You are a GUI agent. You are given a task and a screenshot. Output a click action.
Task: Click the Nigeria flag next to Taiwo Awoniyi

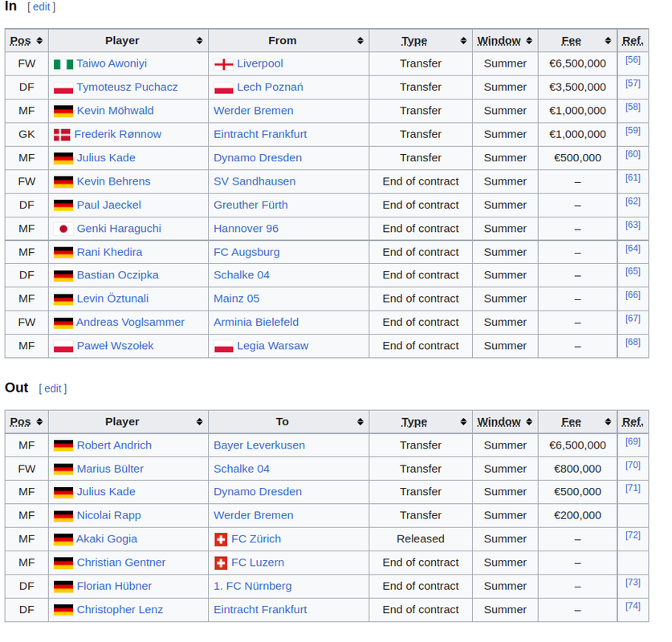point(63,64)
